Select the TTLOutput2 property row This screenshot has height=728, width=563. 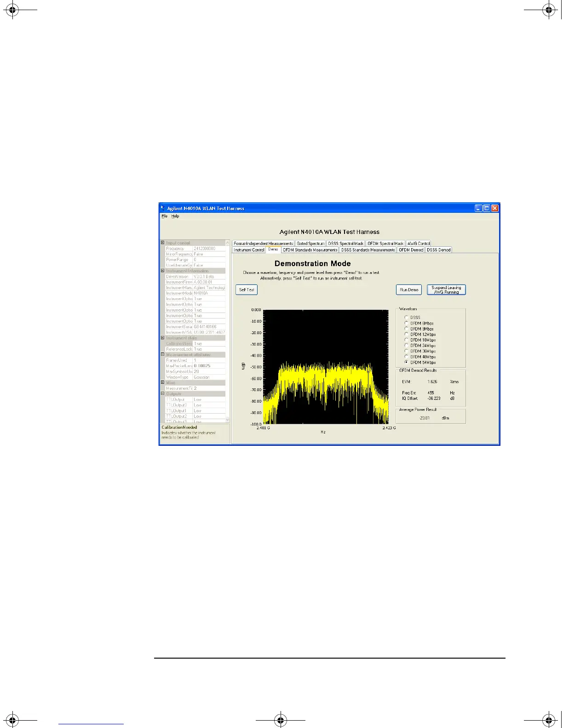click(x=195, y=416)
